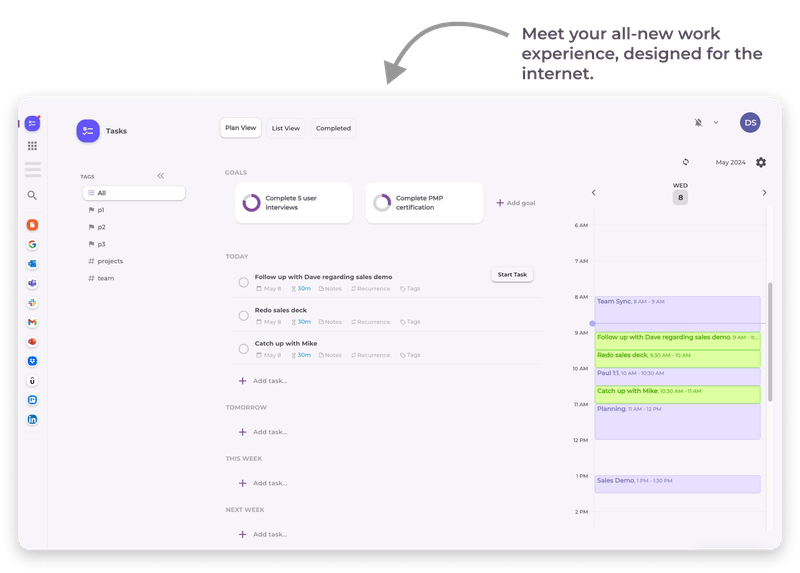The image size is (800, 573).
Task: Select the All tag filter
Action: (x=134, y=193)
